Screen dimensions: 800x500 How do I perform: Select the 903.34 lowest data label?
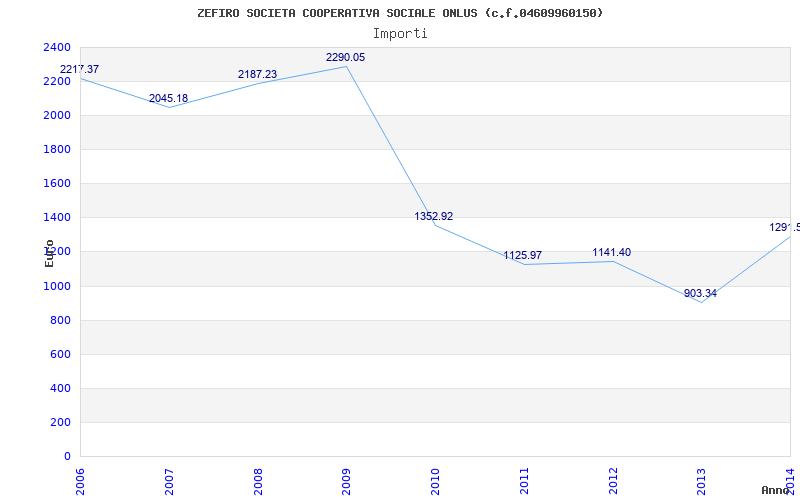(x=700, y=293)
